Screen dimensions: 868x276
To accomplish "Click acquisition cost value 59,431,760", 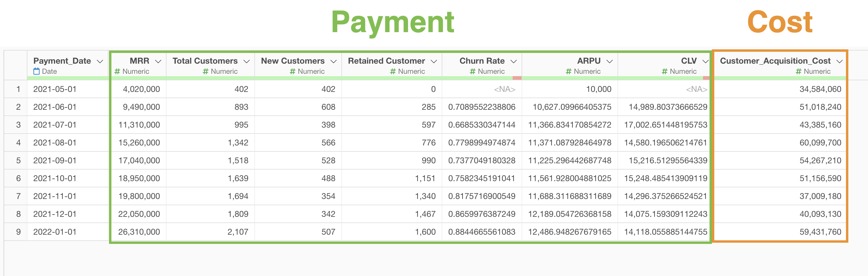I will (x=820, y=232).
